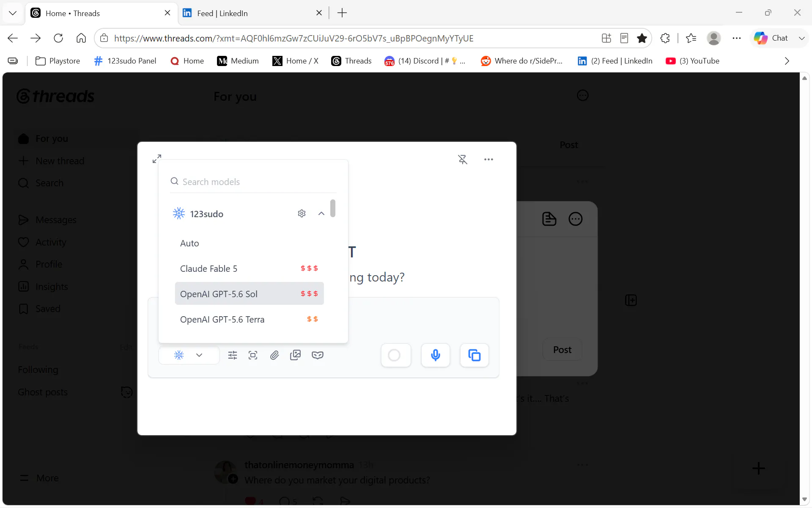Open the Threads logo home link

(55, 97)
